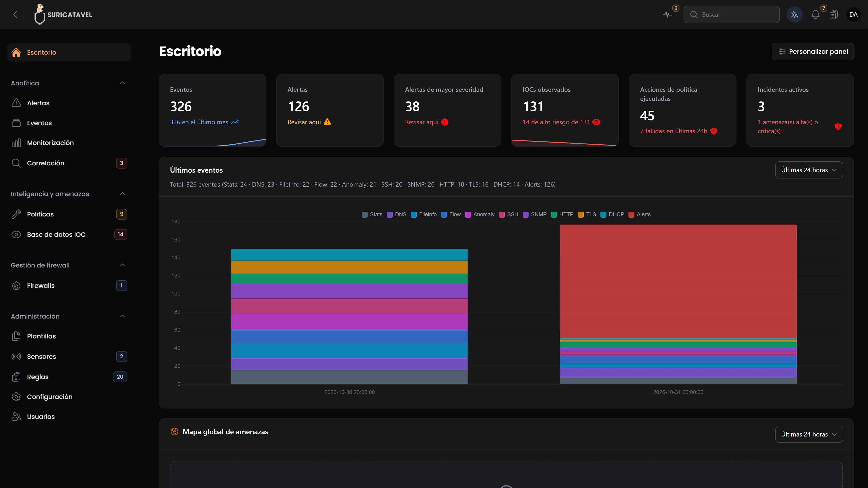Viewport: 868px width, 488px height.
Task: Click the TLS color swatch in legend
Action: tap(580, 215)
